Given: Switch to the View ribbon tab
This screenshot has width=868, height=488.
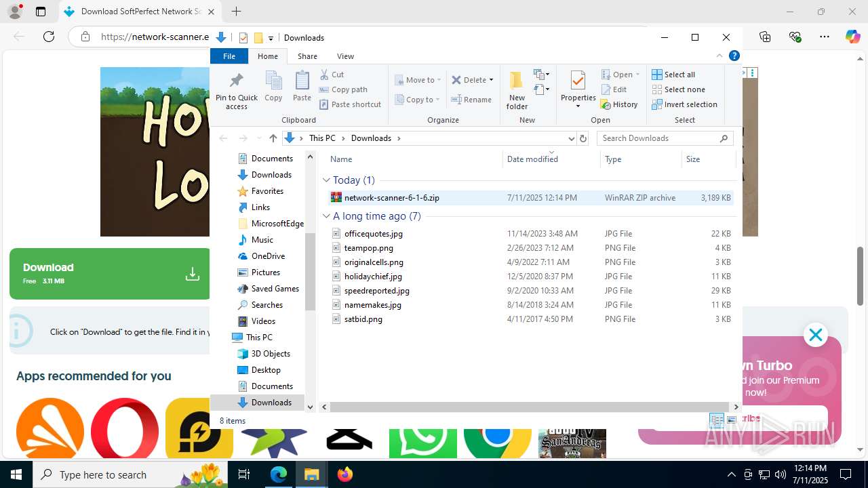Looking at the screenshot, I should tap(345, 56).
